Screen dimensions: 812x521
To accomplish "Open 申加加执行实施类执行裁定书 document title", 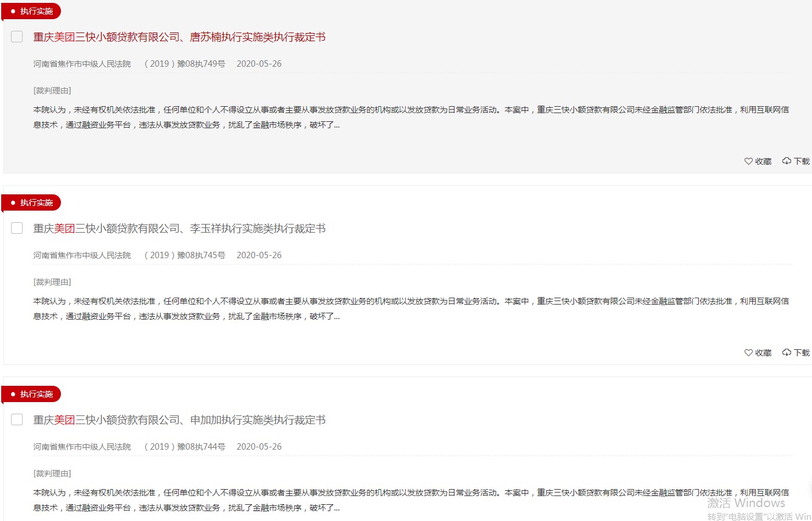I will coord(179,420).
